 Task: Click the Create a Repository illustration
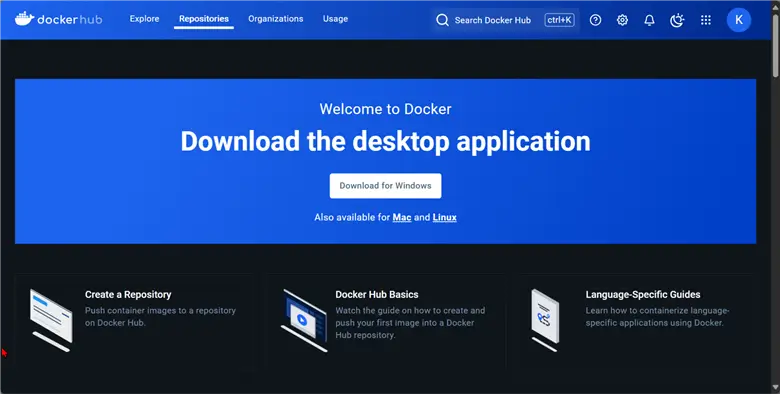pyautogui.click(x=51, y=320)
